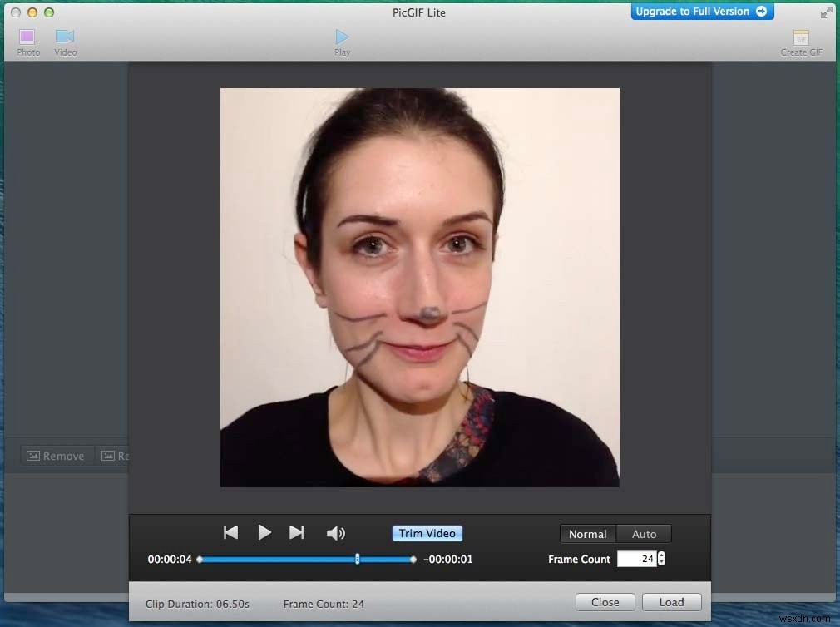Open Upgrade to Full Version
Screen dimensions: 840x627
(x=701, y=11)
